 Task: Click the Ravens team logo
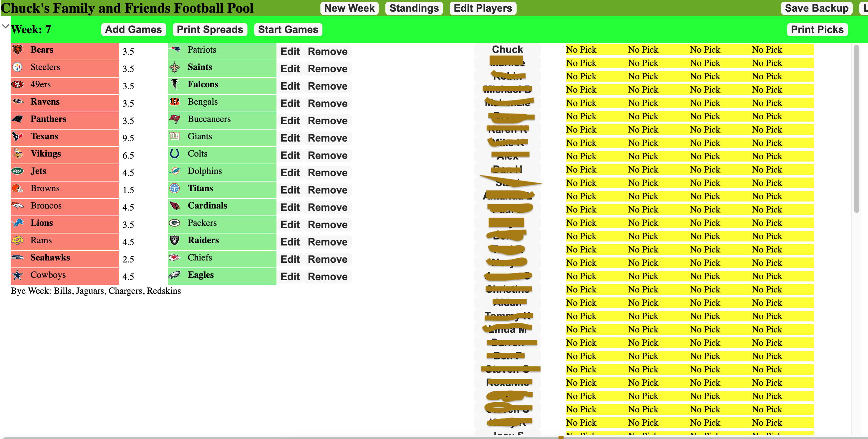18,101
